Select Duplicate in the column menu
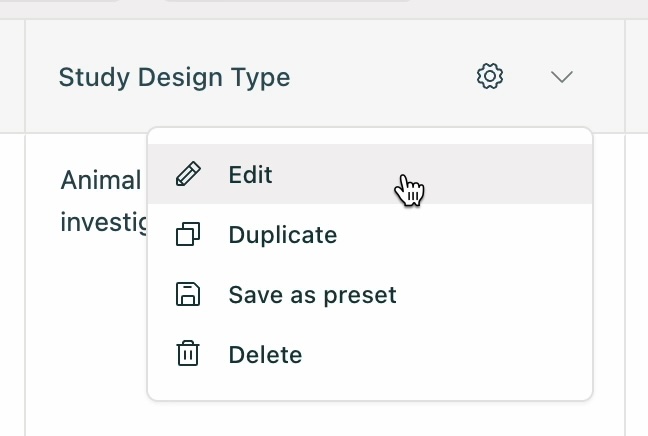This screenshot has height=436, width=648. 370,234
